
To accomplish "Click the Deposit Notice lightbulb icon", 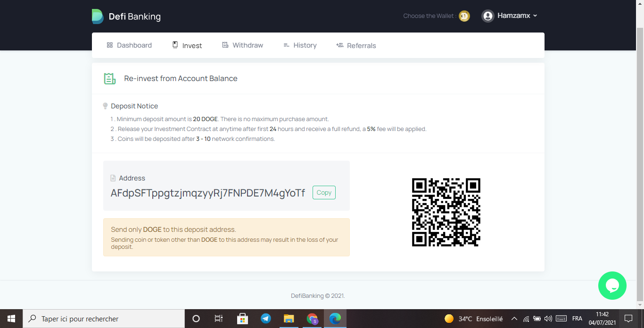I will (x=106, y=106).
